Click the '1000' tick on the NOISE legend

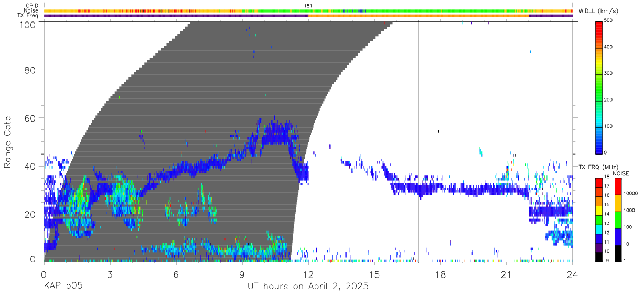point(629,210)
